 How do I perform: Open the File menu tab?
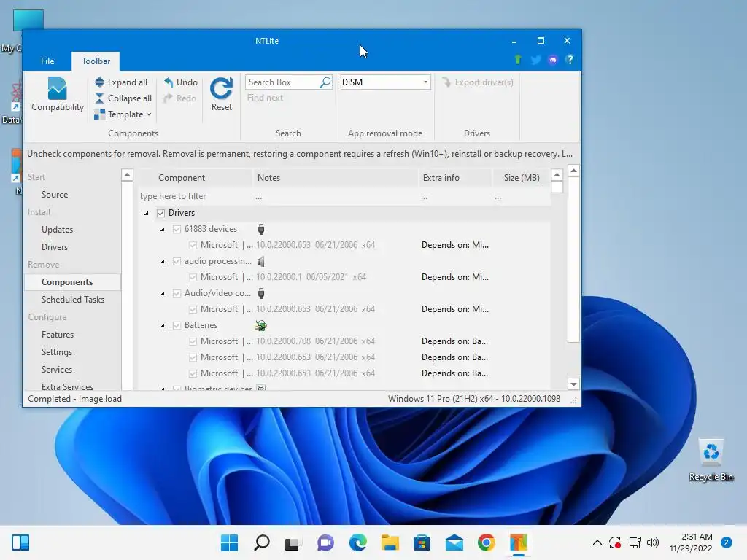(47, 61)
